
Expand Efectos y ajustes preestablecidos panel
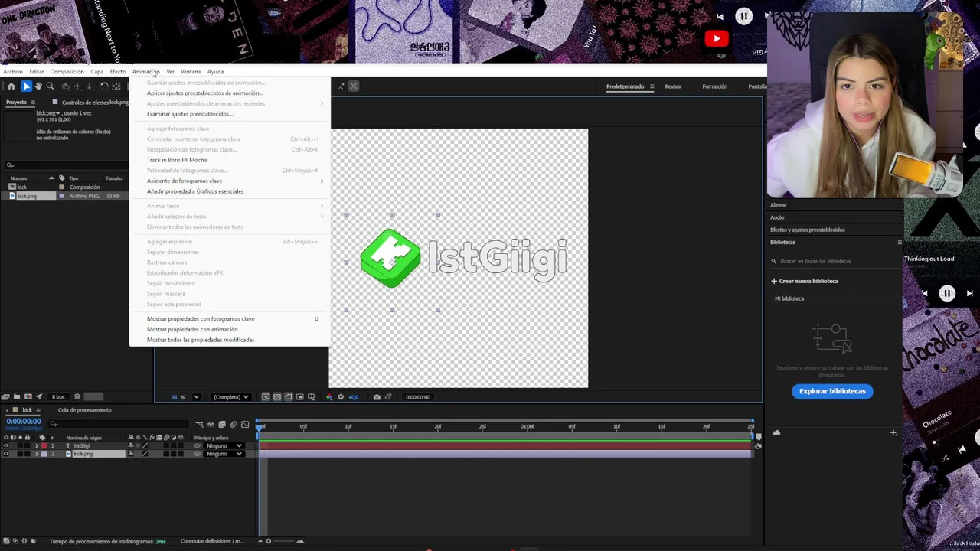click(808, 230)
